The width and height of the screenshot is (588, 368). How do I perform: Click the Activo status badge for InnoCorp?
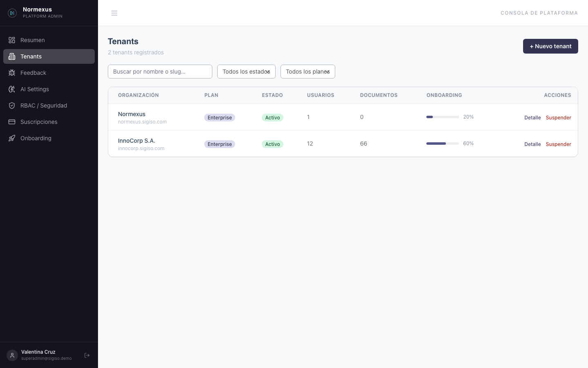pyautogui.click(x=272, y=144)
